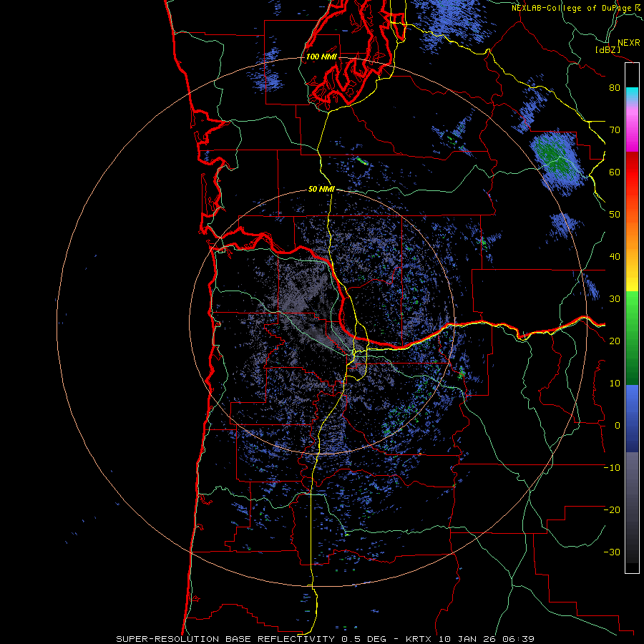The image size is (644, 644).
Task: Click the 60 value on the dBZ scale
Action: [x=615, y=172]
